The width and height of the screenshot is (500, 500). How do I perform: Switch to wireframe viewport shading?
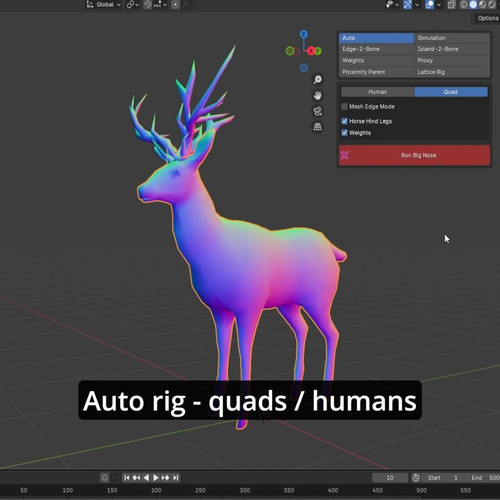[x=464, y=5]
